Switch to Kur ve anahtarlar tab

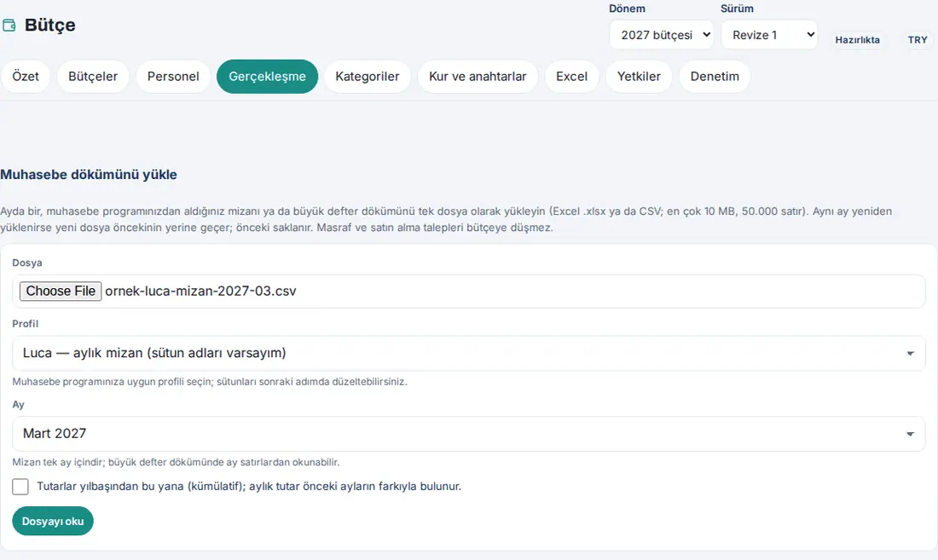[478, 77]
